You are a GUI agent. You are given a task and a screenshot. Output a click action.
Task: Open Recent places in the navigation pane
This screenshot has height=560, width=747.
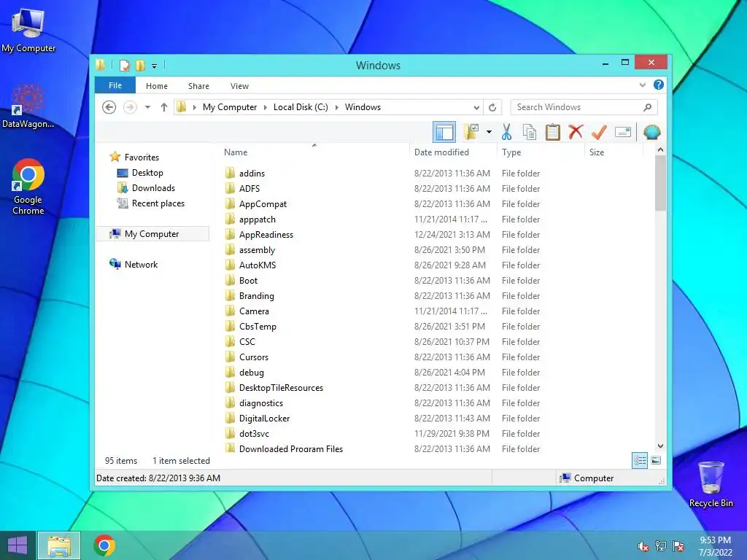coord(158,203)
